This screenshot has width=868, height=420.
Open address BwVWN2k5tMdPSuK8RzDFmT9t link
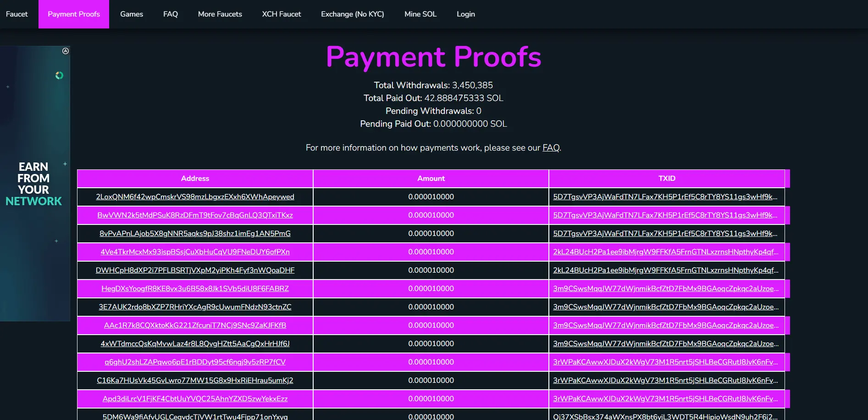pyautogui.click(x=195, y=215)
